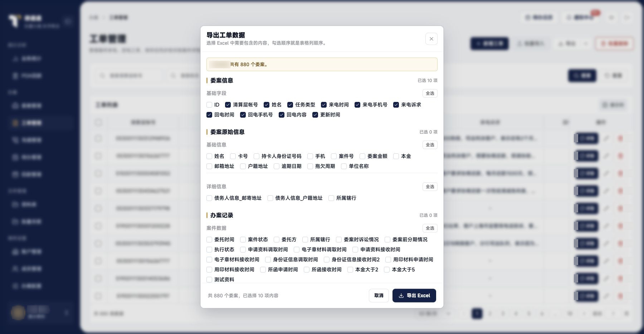Check the 拖欠周期 checkbox
This screenshot has height=334, width=644.
click(x=310, y=166)
